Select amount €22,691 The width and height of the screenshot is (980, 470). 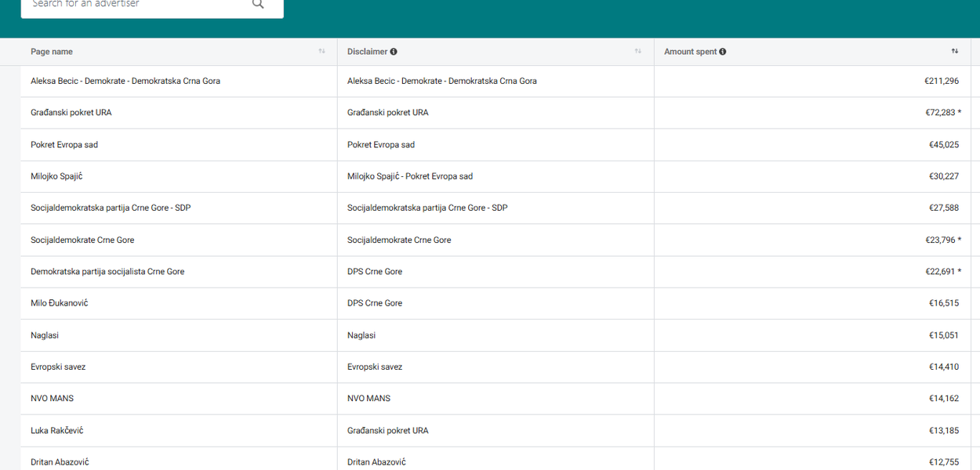click(x=941, y=272)
